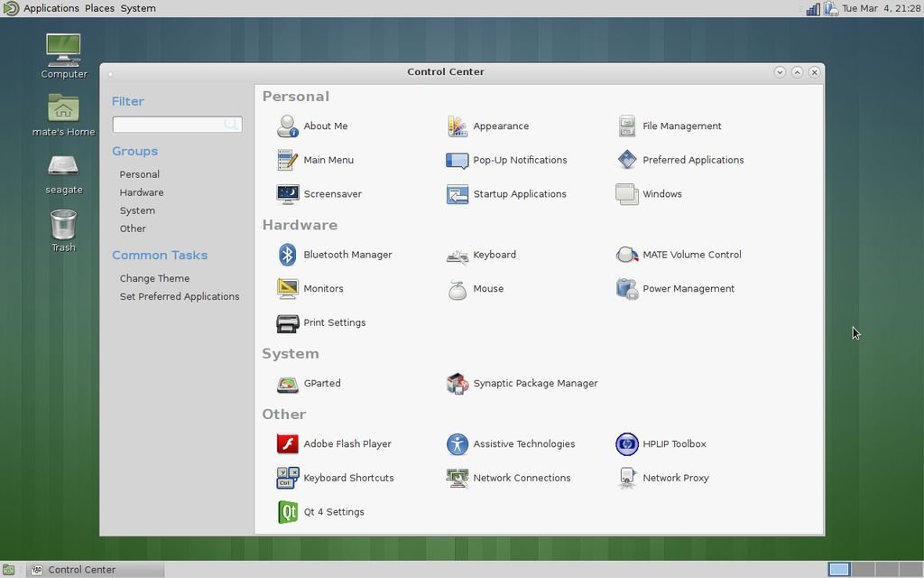Click the Synaptic Package Manager icon

(x=457, y=384)
